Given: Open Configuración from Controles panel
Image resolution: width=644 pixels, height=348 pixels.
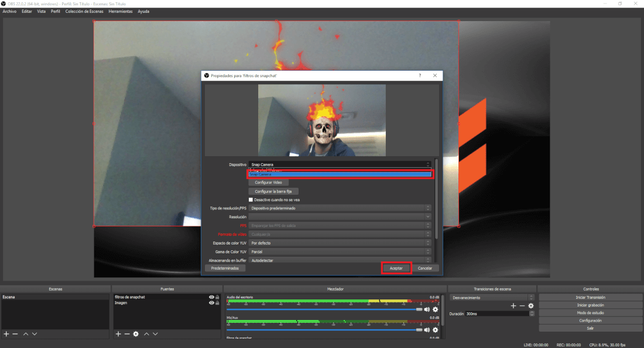Looking at the screenshot, I should coord(591,321).
